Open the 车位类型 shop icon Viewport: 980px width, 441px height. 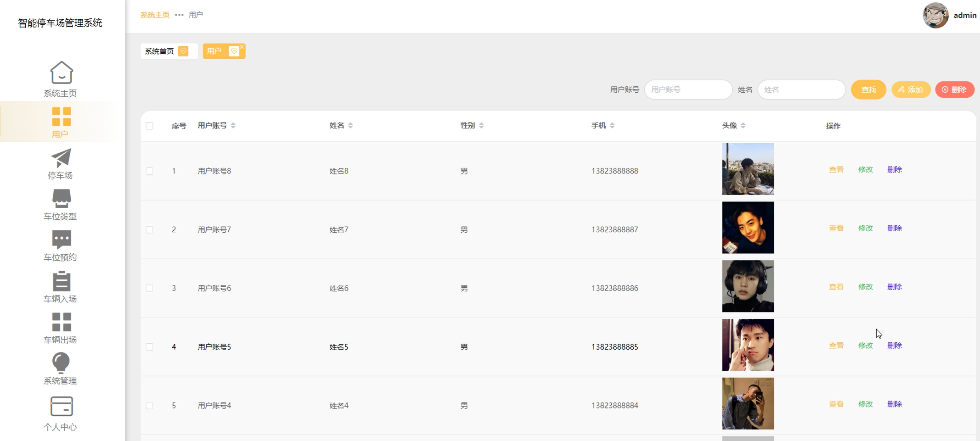coord(61,198)
